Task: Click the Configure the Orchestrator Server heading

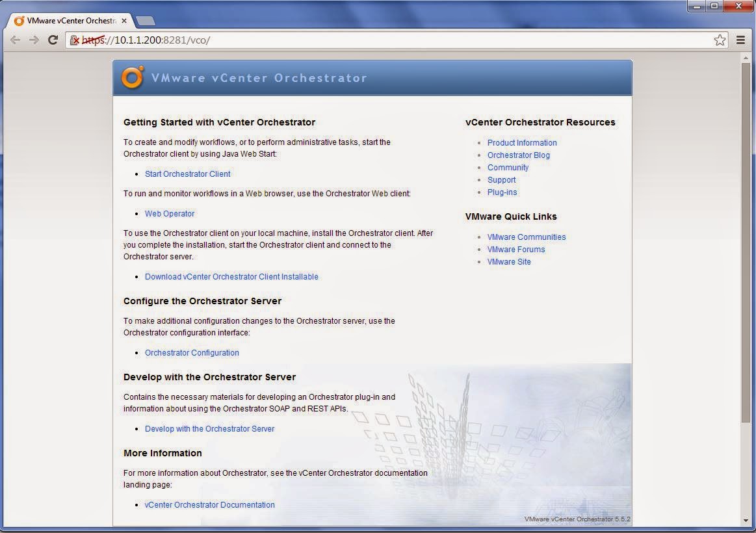Action: pyautogui.click(x=203, y=301)
